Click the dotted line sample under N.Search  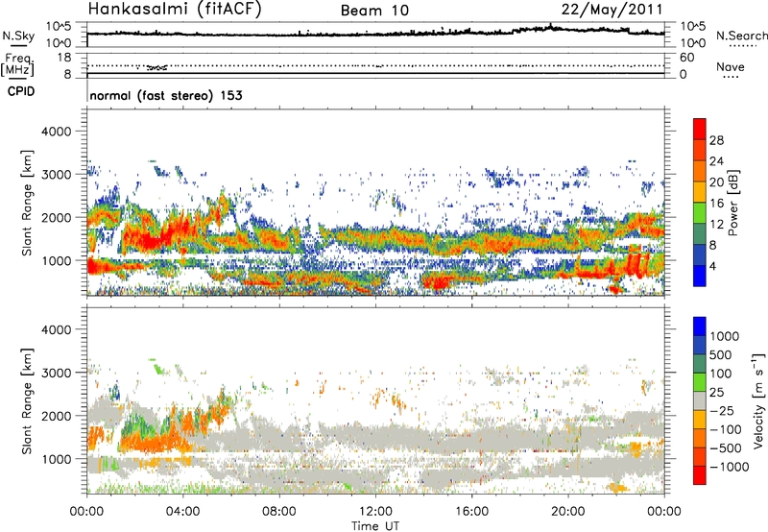[x=742, y=46]
